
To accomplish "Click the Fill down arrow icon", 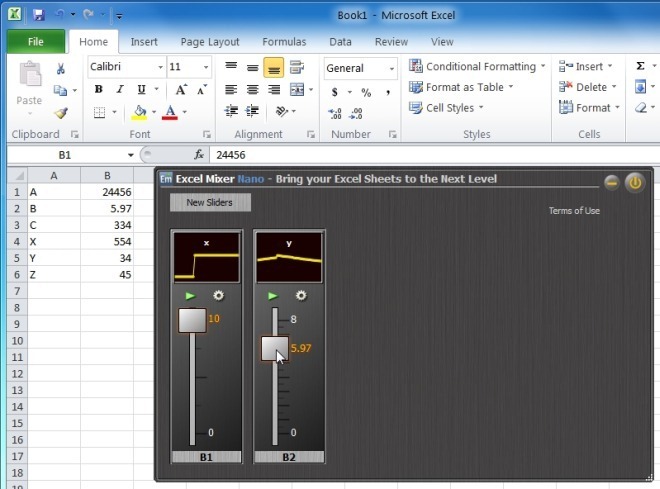I will [640, 87].
